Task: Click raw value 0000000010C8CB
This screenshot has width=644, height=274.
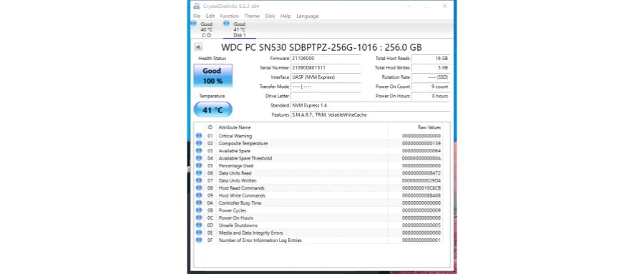Action: point(421,188)
